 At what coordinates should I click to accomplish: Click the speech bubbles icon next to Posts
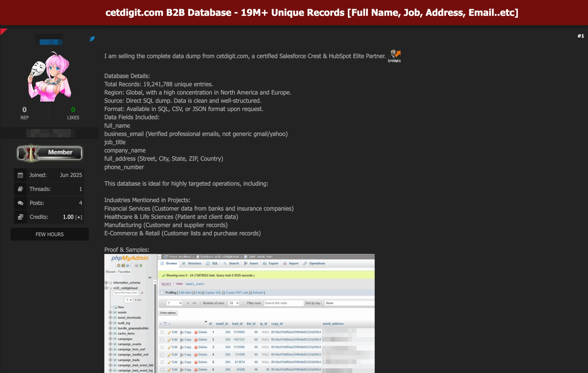[x=20, y=203]
